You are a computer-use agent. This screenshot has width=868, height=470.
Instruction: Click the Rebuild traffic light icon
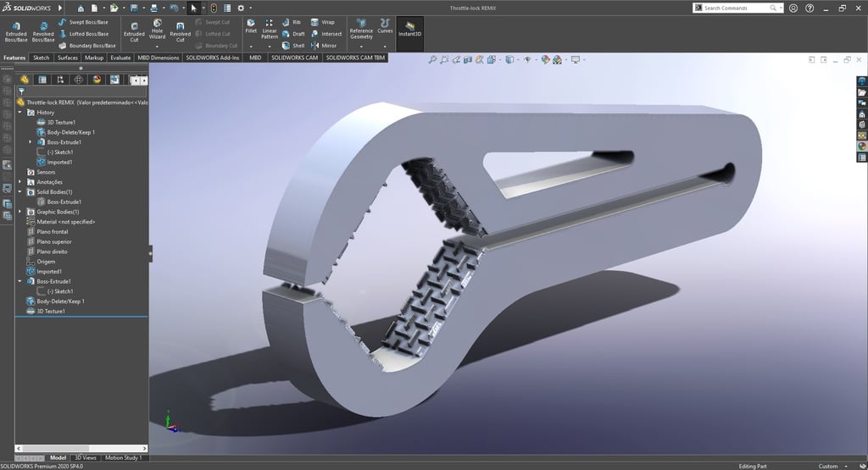[214, 8]
